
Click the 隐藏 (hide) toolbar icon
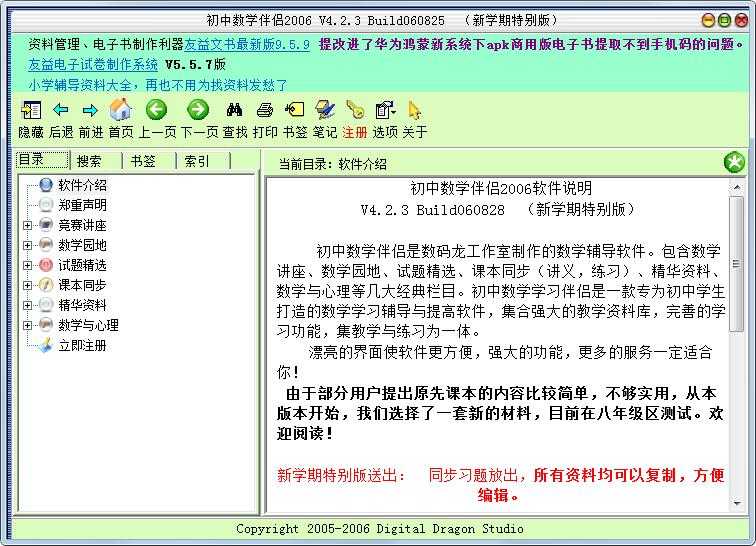31,110
